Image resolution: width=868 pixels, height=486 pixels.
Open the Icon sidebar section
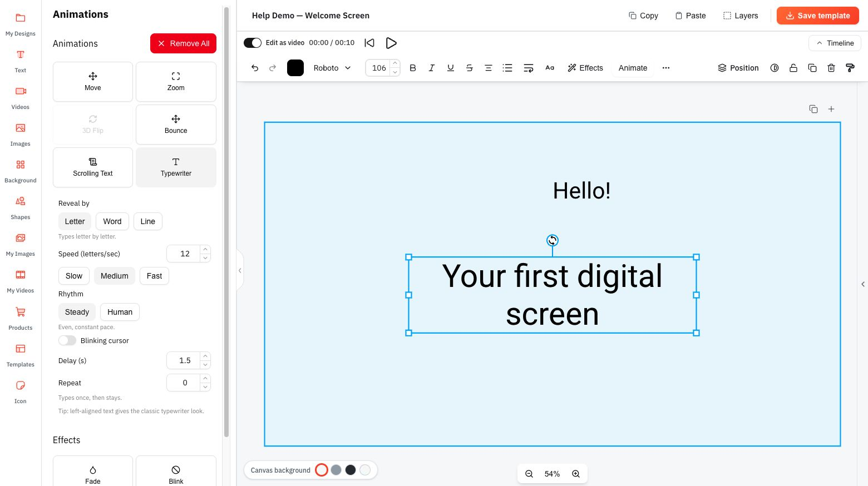(21, 393)
